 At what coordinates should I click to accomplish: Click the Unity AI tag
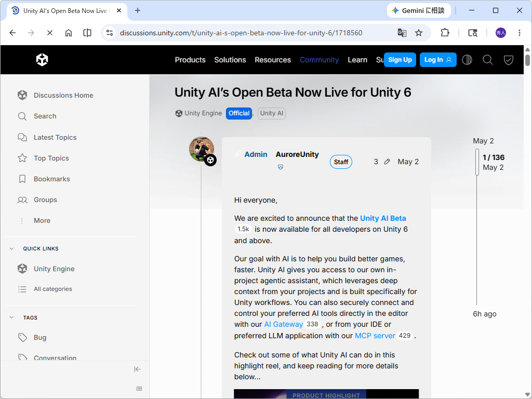(x=271, y=113)
